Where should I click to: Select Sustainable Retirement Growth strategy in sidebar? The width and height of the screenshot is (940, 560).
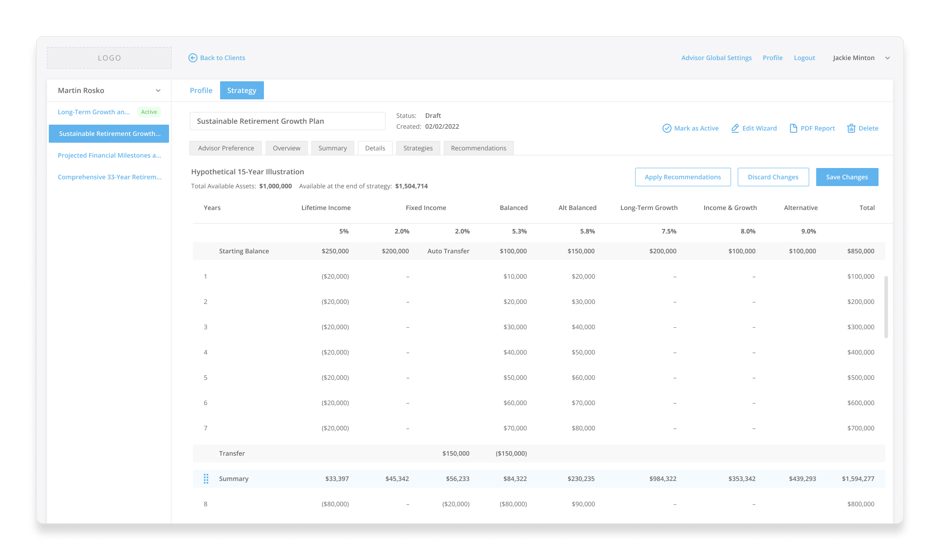click(109, 134)
